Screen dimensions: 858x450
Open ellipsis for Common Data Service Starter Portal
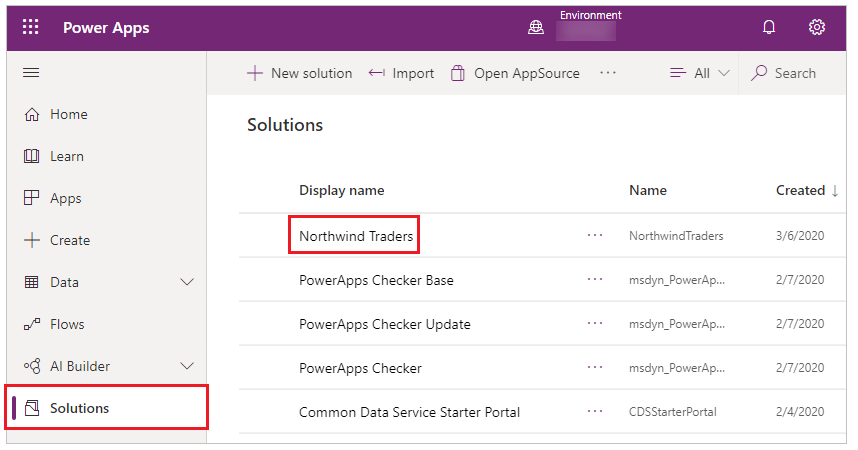(x=595, y=412)
